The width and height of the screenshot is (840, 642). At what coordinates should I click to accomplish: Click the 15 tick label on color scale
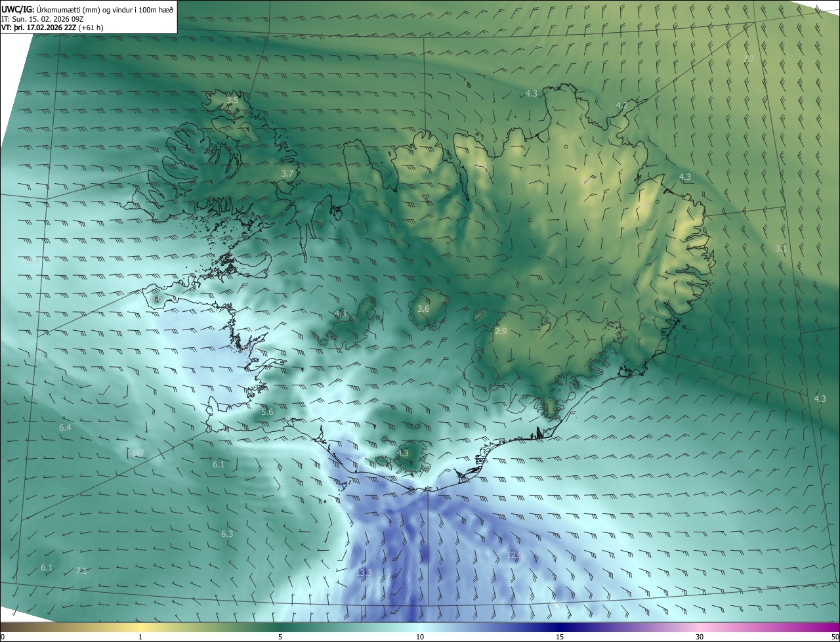560,637
